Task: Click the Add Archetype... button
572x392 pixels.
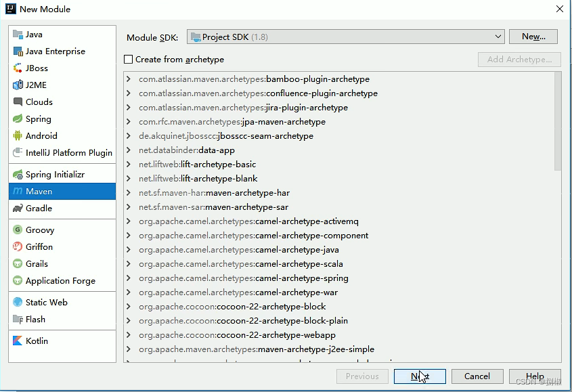Action: 519,60
